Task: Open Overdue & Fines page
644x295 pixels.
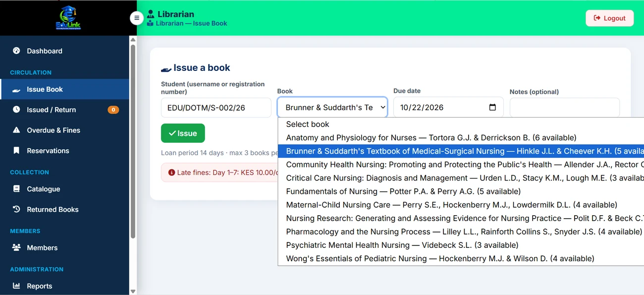Action: [64, 130]
